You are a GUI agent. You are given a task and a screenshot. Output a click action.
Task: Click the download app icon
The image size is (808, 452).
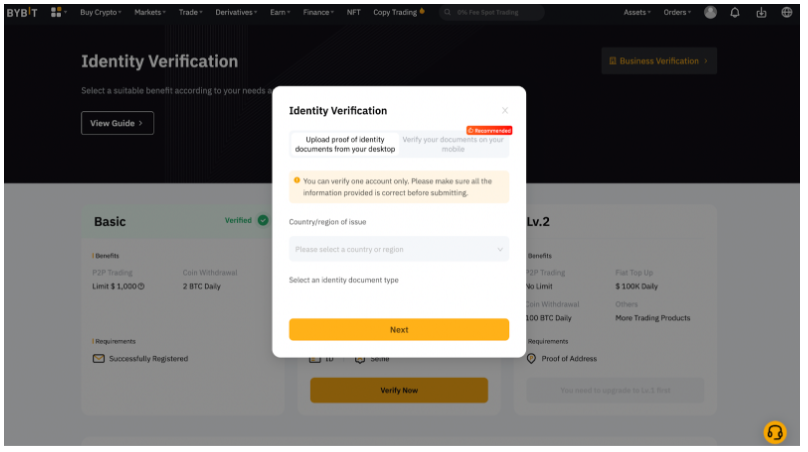761,12
